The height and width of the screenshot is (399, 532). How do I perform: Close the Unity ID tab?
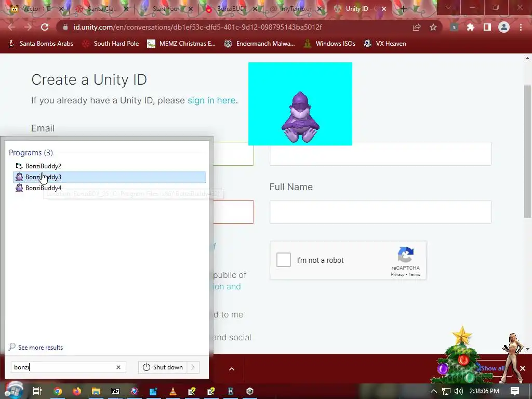pos(384,9)
